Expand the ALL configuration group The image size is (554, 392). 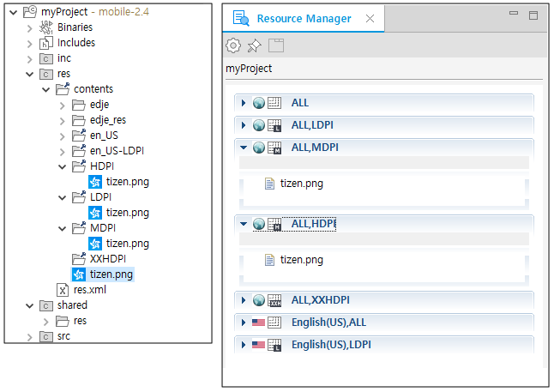coord(244,103)
